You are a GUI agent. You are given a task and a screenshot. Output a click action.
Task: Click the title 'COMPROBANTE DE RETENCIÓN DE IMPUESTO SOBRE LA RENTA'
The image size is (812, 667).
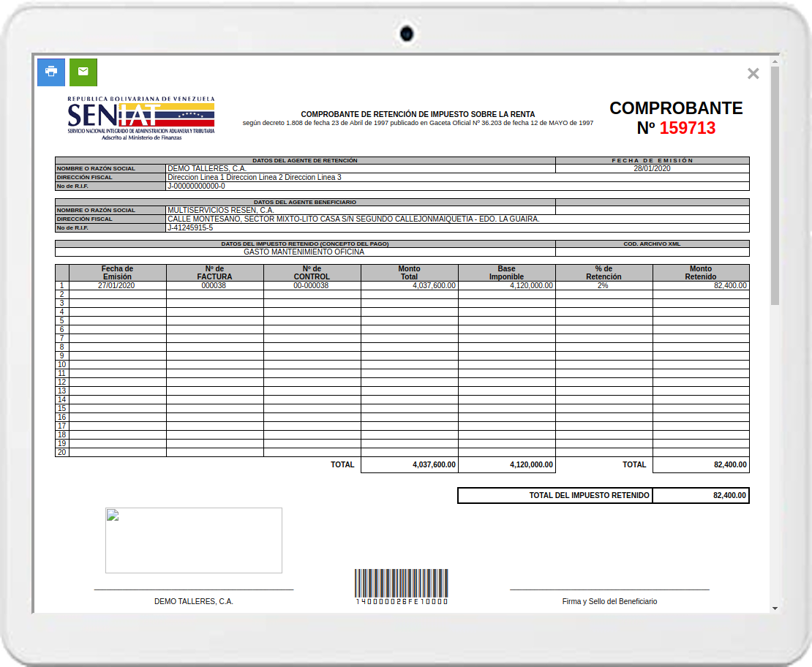(x=418, y=114)
